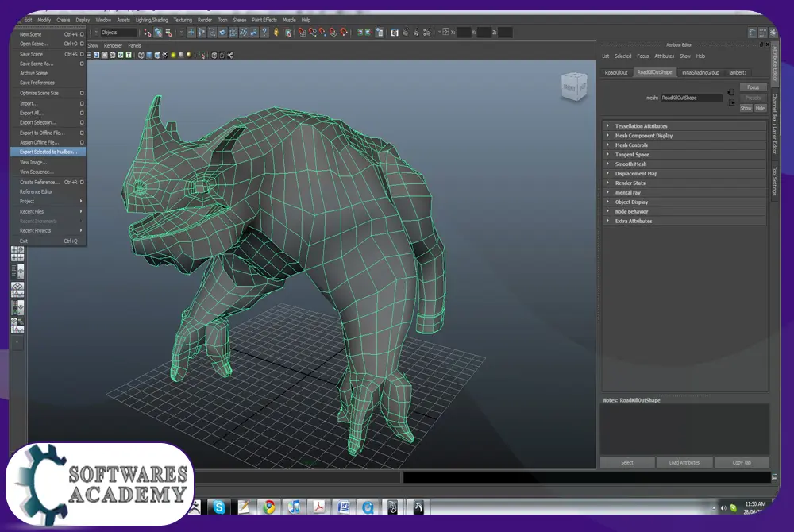Screen dimensions: 794x532
Task: Click the mesh name input field
Action: point(692,98)
